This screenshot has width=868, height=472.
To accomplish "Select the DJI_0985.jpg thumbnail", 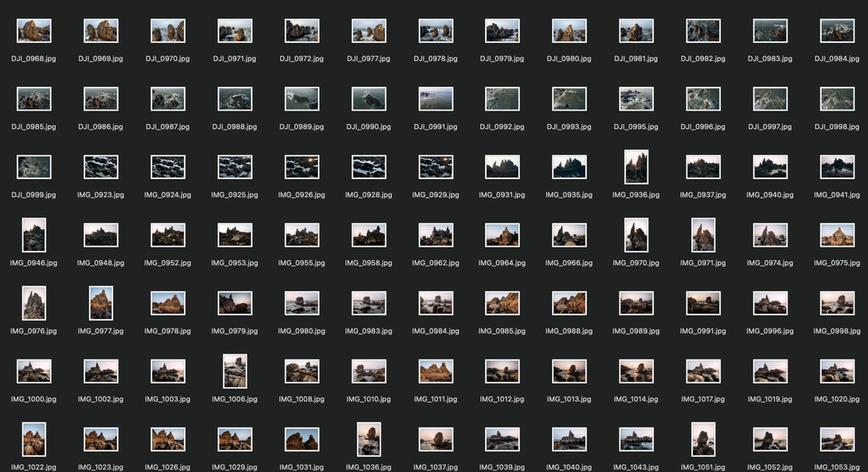I will point(33,99).
